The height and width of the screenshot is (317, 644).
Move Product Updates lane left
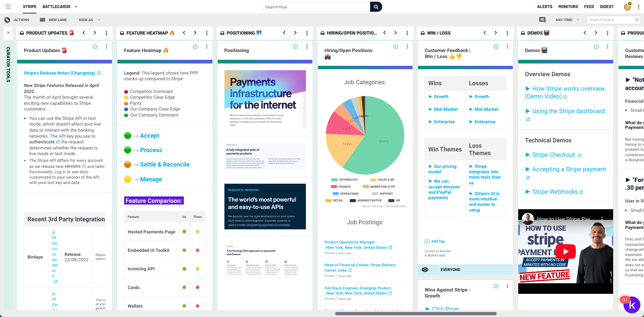(84, 33)
